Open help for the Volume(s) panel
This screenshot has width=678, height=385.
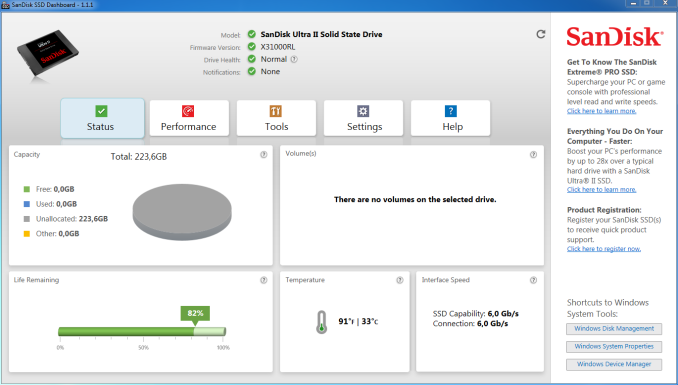[533, 154]
